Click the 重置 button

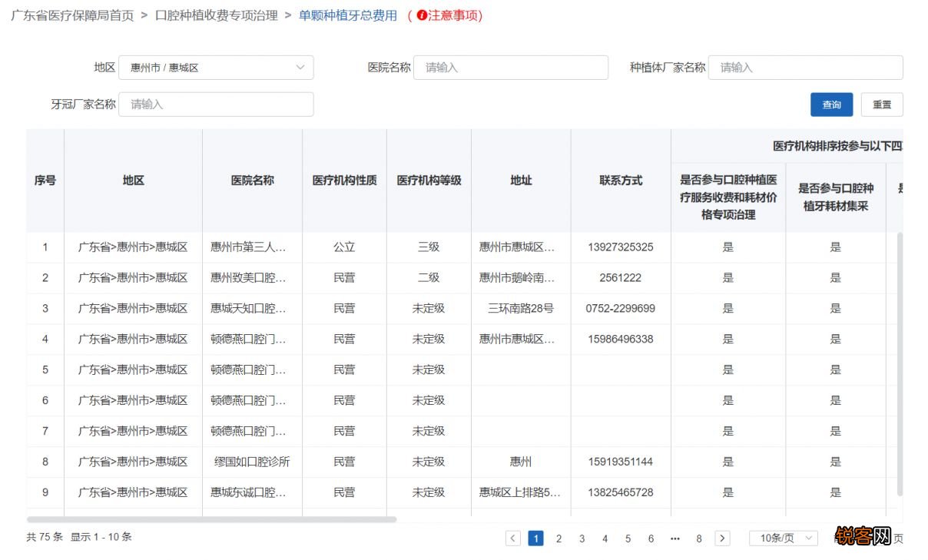pos(882,104)
